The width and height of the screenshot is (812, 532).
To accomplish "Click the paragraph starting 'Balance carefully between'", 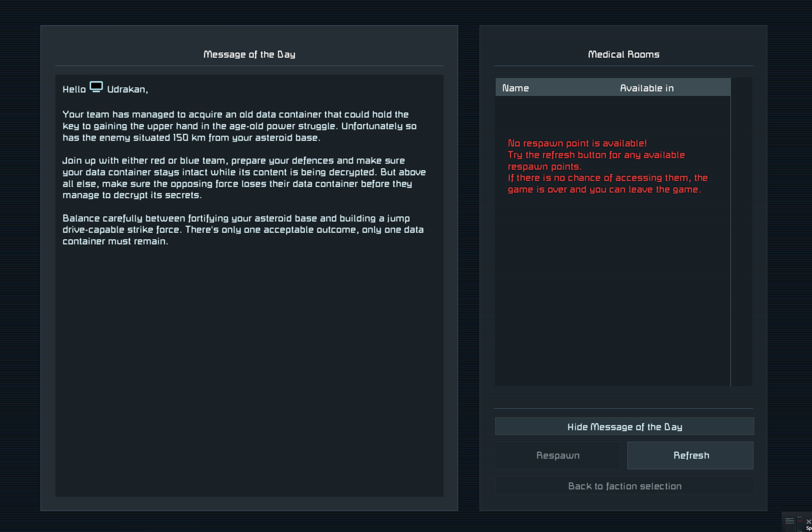I will [243, 230].
